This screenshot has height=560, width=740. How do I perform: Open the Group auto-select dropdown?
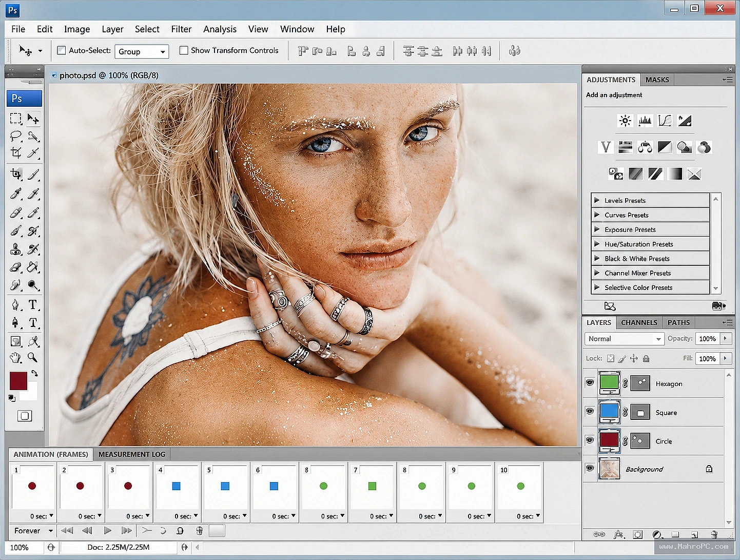point(142,51)
